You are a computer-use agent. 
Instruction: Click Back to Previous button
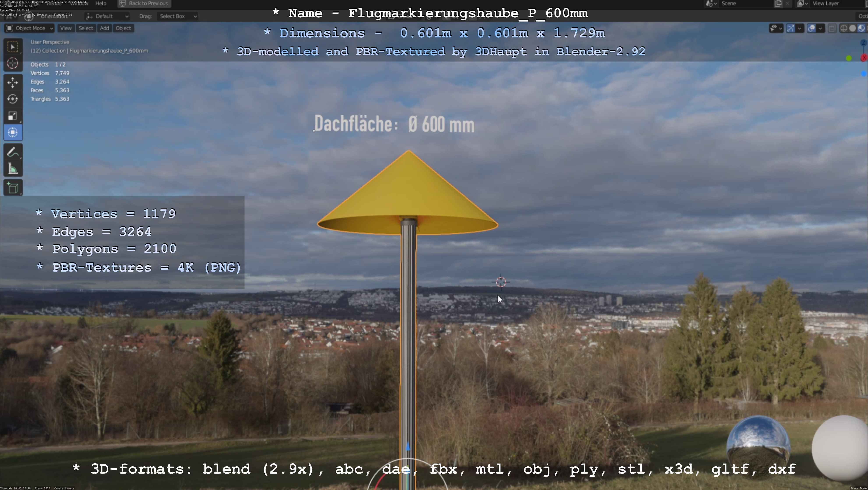144,3
